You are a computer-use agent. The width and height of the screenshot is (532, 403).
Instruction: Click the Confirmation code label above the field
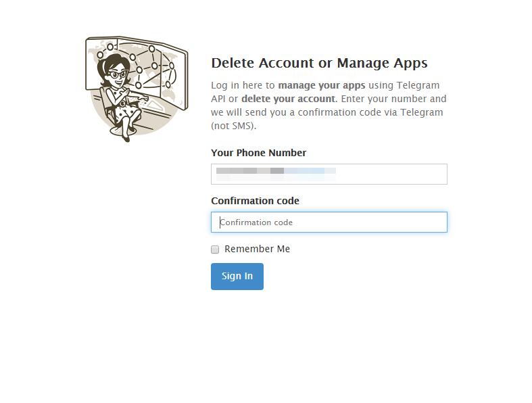(x=255, y=201)
